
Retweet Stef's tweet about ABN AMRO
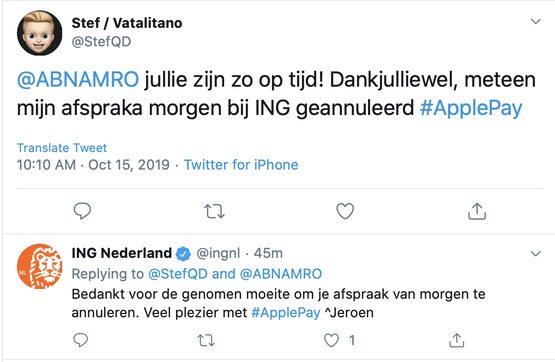point(214,211)
